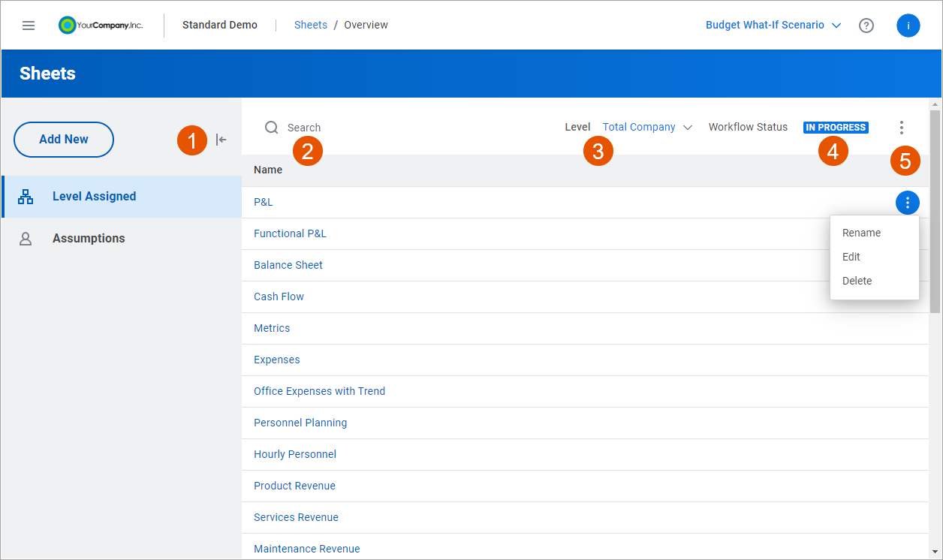The height and width of the screenshot is (560, 943).
Task: Open the hamburger navigation menu
Action: click(x=29, y=26)
